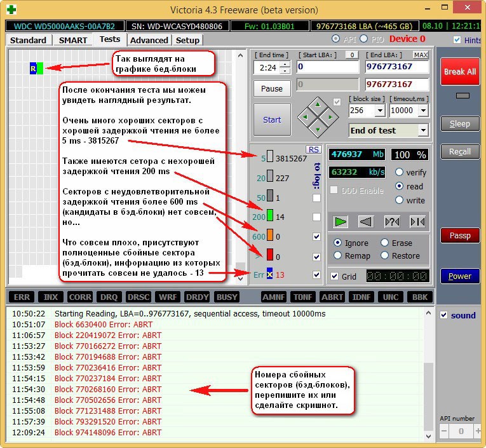Image resolution: width=486 pixels, height=448 pixels.
Task: Open the timeout ms dropdown
Action: (x=423, y=111)
